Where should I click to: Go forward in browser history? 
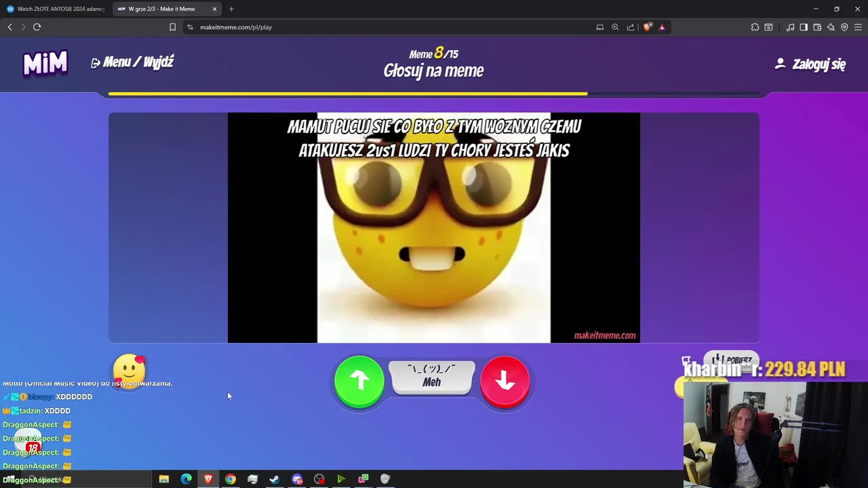click(23, 27)
